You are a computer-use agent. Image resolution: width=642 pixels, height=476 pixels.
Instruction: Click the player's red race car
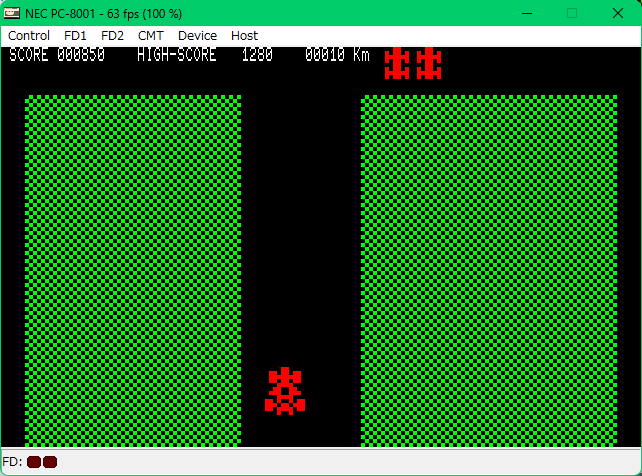pos(285,391)
